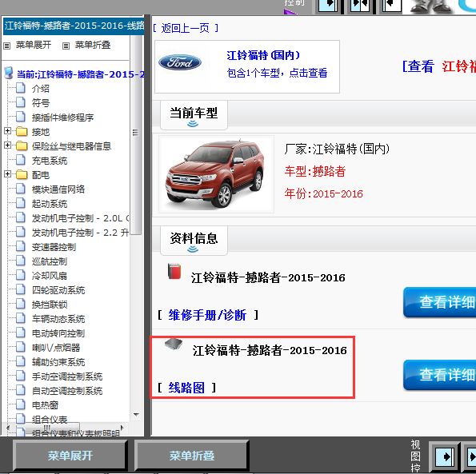Click the page icon beside 充电系统
This screenshot has height=474, width=476.
[x=21, y=160]
